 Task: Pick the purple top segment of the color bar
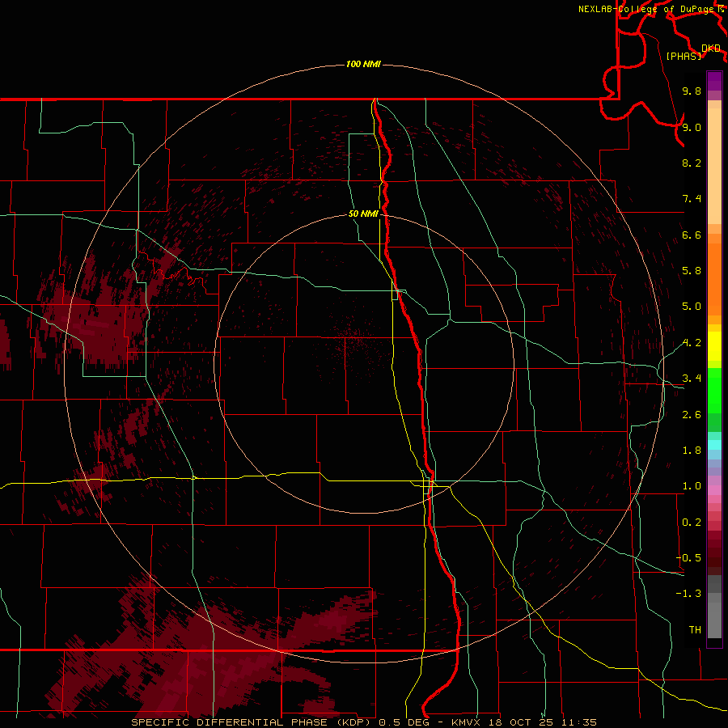point(714,81)
